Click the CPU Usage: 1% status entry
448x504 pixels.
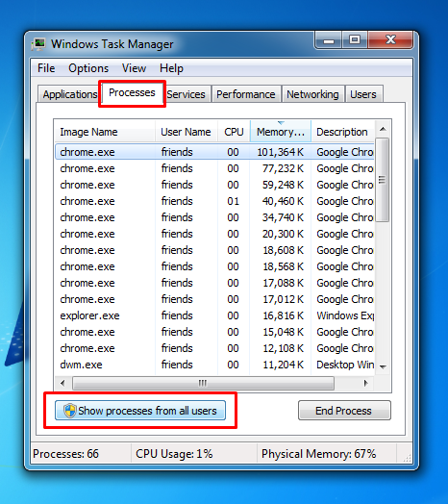coord(174,454)
